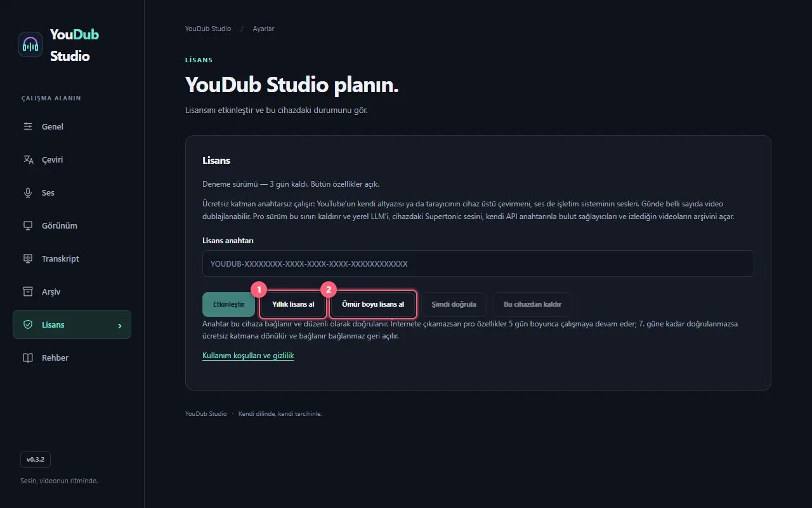
Task: Click Bu cihazdan kaldır button
Action: pyautogui.click(x=532, y=304)
